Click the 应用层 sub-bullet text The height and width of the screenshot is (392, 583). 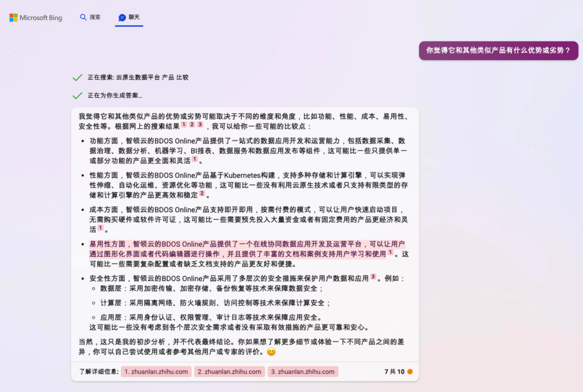coord(212,317)
